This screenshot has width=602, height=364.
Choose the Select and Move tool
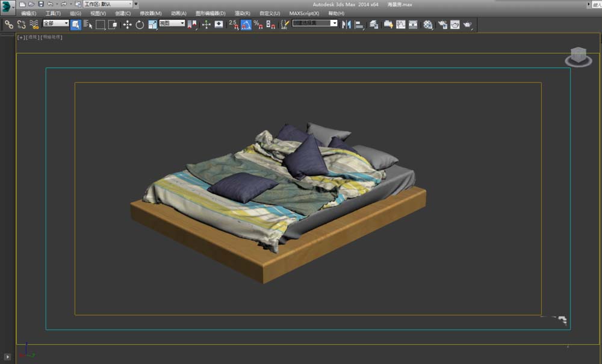127,24
